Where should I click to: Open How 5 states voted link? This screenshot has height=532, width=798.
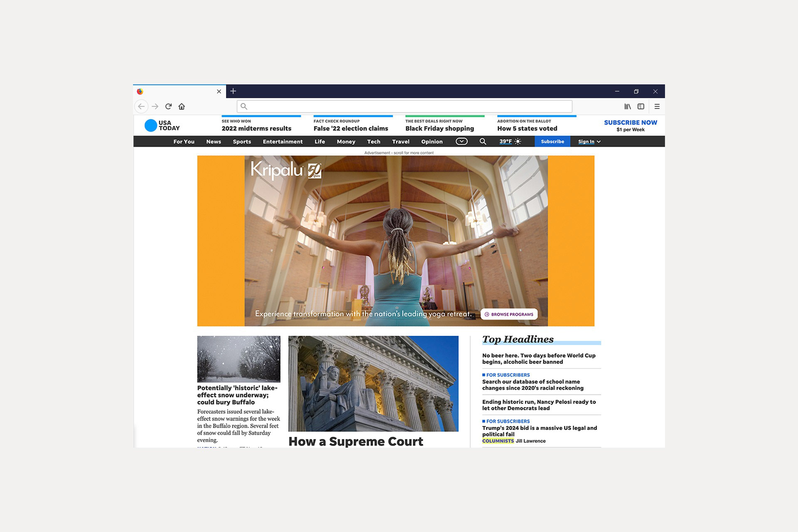tap(527, 128)
